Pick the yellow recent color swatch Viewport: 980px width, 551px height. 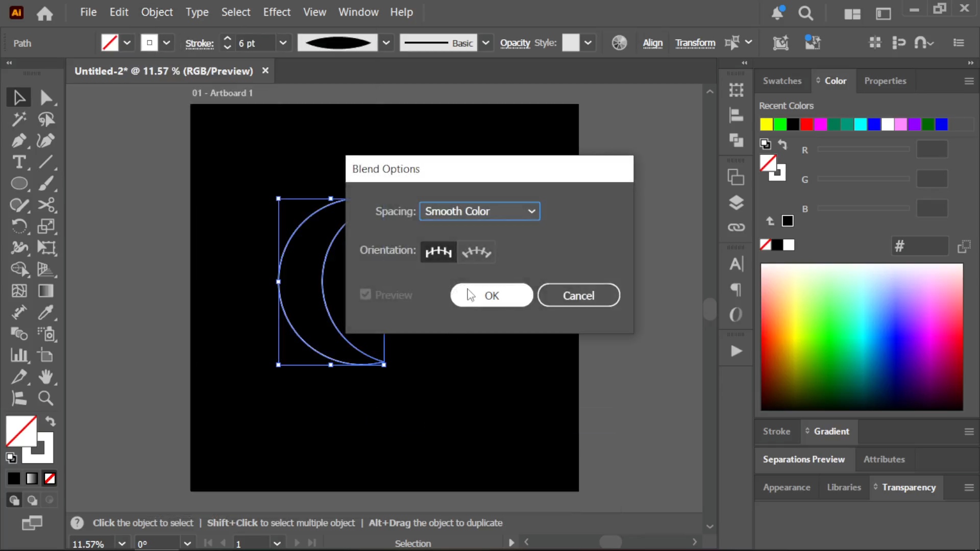[766, 124]
